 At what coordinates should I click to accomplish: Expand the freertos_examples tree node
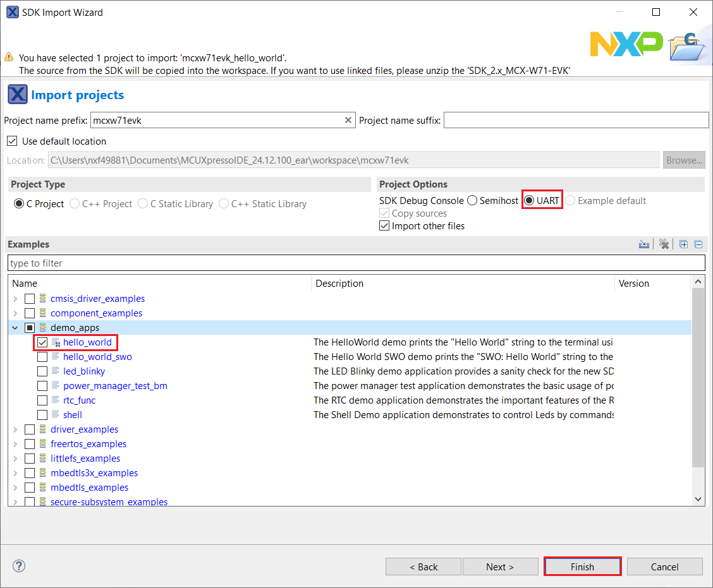(15, 444)
